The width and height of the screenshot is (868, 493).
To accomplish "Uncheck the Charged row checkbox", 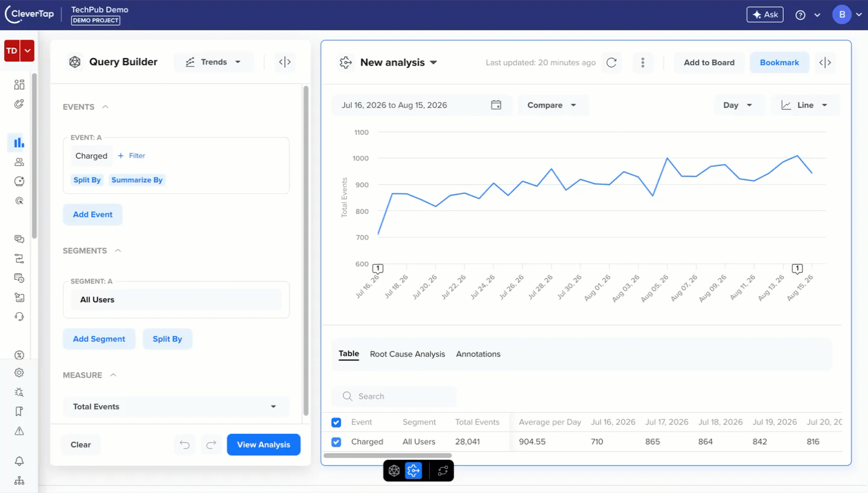I will pyautogui.click(x=336, y=442).
